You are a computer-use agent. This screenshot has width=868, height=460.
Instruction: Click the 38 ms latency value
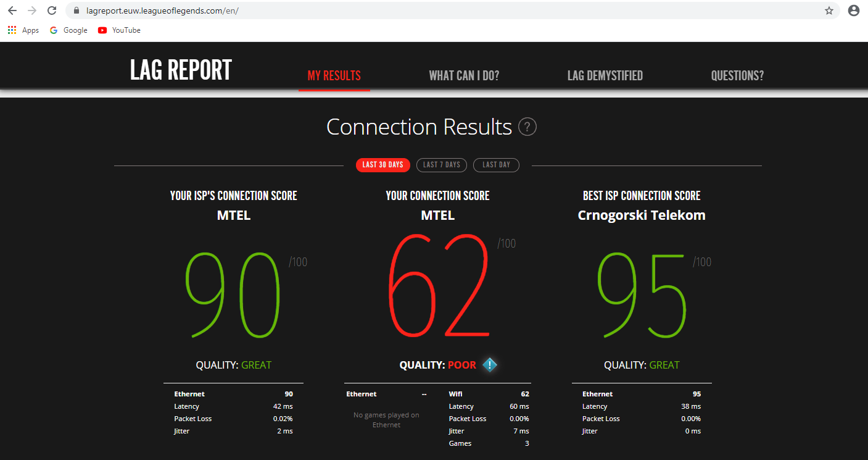pyautogui.click(x=691, y=406)
